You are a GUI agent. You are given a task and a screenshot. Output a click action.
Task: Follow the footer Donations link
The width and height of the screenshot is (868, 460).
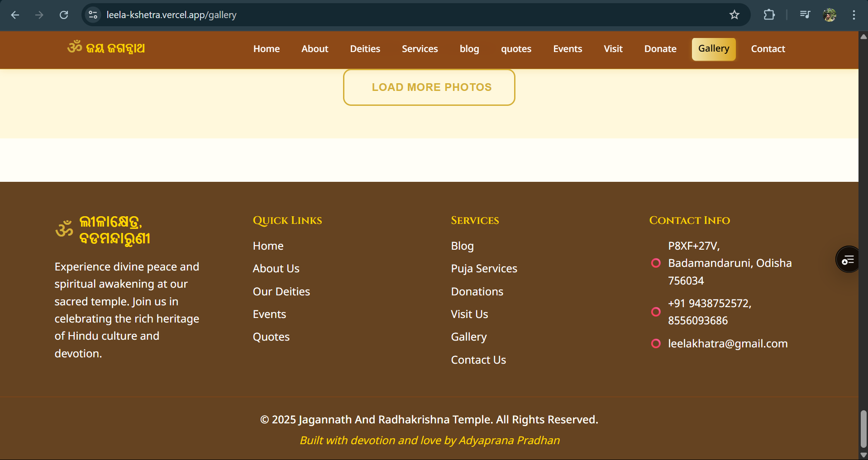pos(477,292)
